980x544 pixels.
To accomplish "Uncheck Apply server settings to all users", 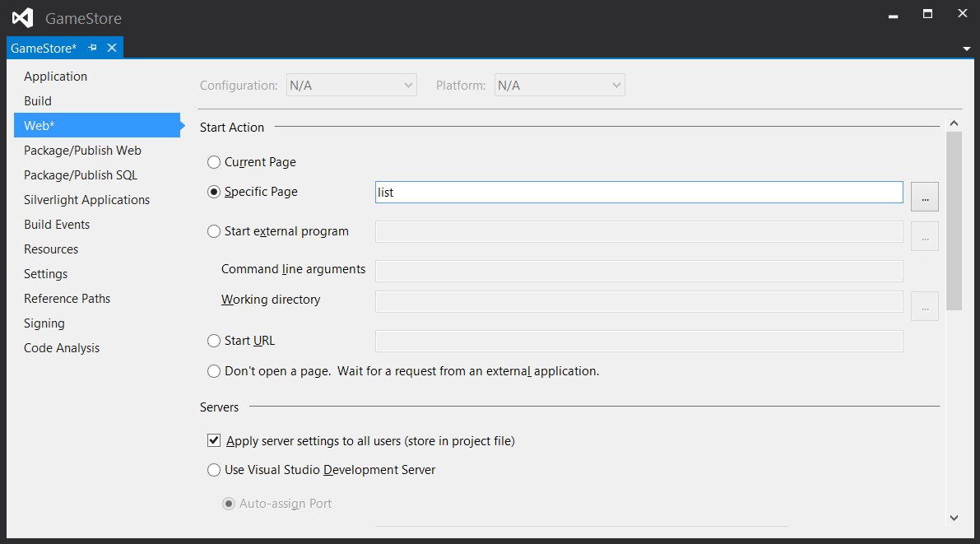I will point(214,440).
